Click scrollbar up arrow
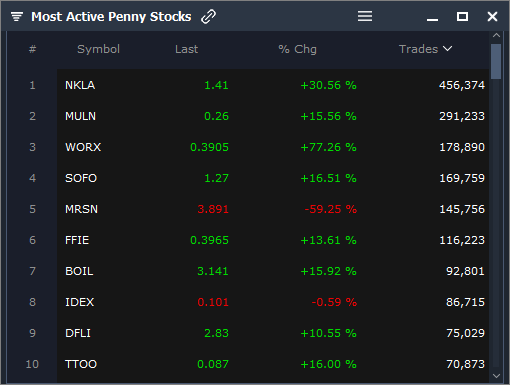The image size is (510, 385). pyautogui.click(x=496, y=35)
